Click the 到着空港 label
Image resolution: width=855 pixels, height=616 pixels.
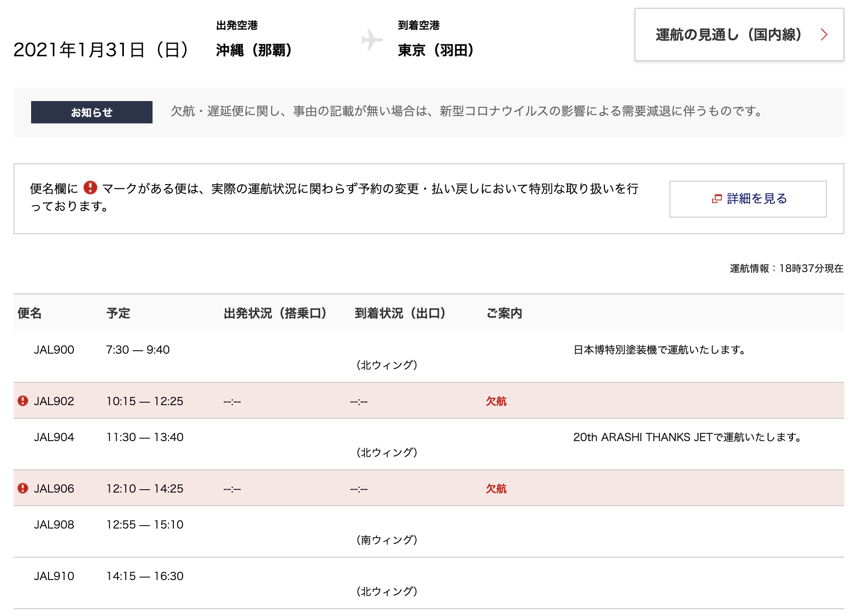click(419, 25)
